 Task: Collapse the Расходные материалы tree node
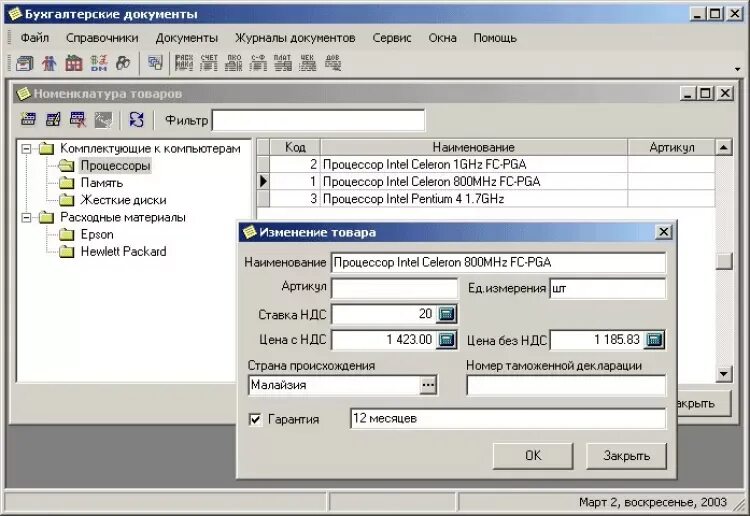(27, 218)
